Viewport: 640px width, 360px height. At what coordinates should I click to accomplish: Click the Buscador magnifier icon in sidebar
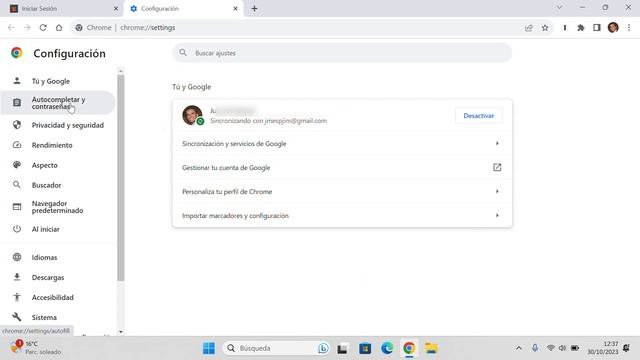tap(17, 185)
